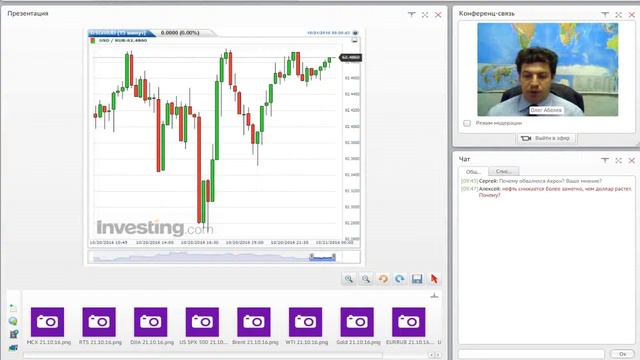Click the pin icon above the thumbnail strip
The width and height of the screenshot is (640, 360).
(434, 296)
